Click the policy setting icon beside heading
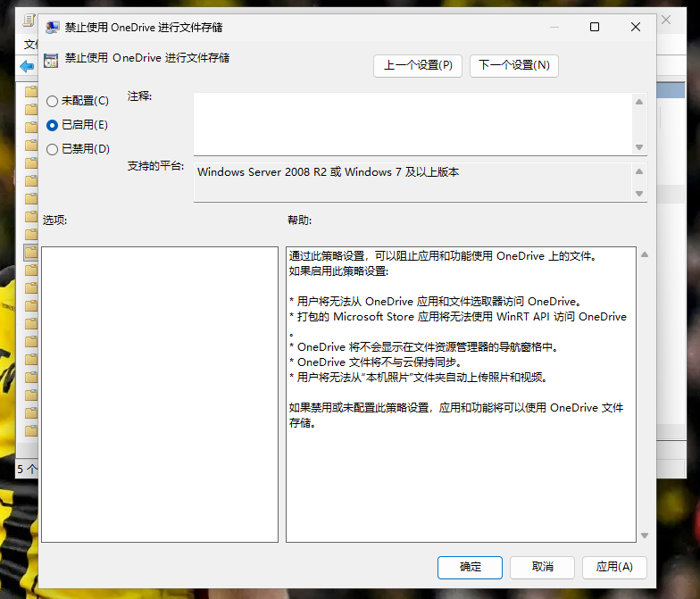Image resolution: width=700 pixels, height=599 pixels. [51, 61]
